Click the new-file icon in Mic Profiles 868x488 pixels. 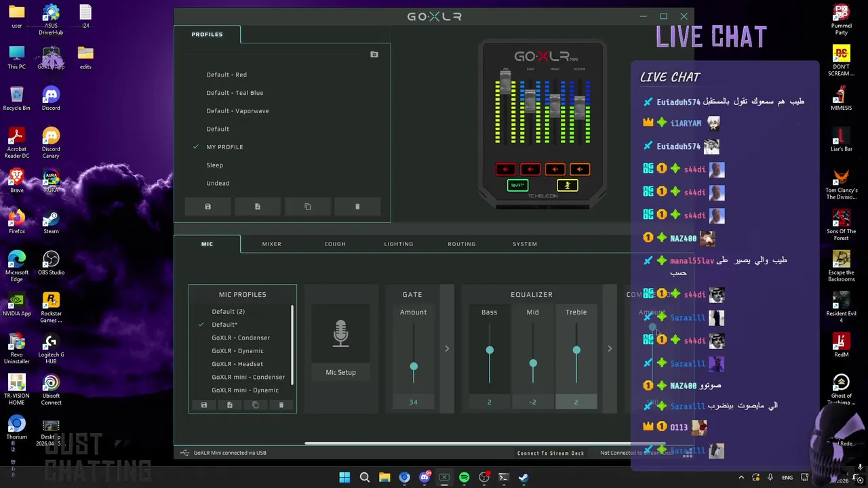(229, 405)
